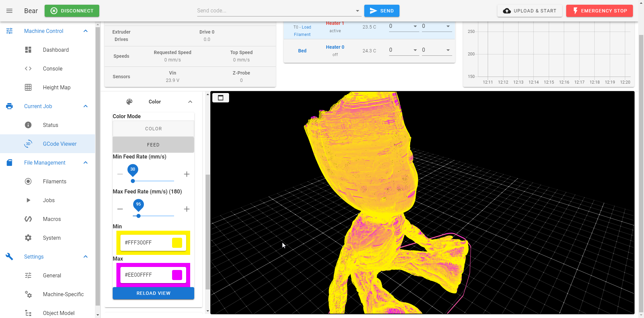Image resolution: width=644 pixels, height=318 pixels.
Task: Click the Macros icon
Action: (x=28, y=219)
